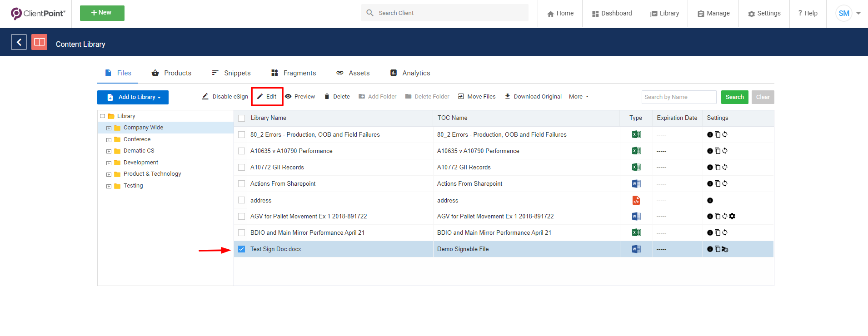Click the search magnifier icon
This screenshot has height=336, width=868.
coord(370,13)
